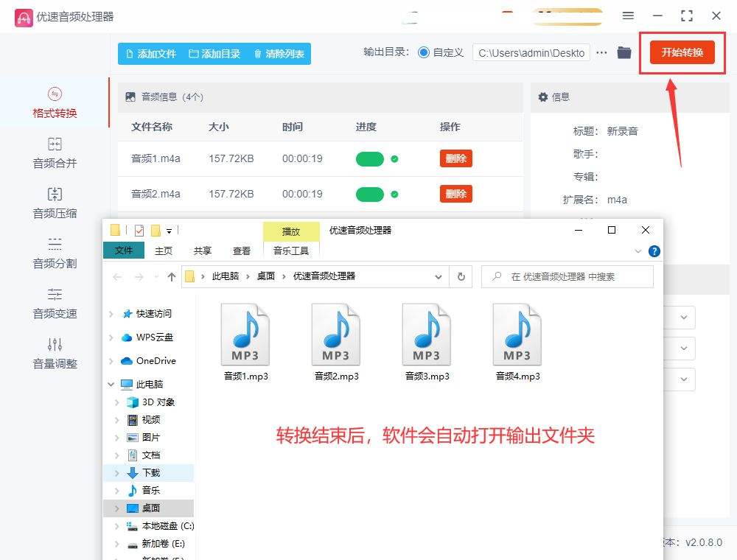Click the three-dot browse output path button
This screenshot has width=737, height=560.
pos(601,52)
